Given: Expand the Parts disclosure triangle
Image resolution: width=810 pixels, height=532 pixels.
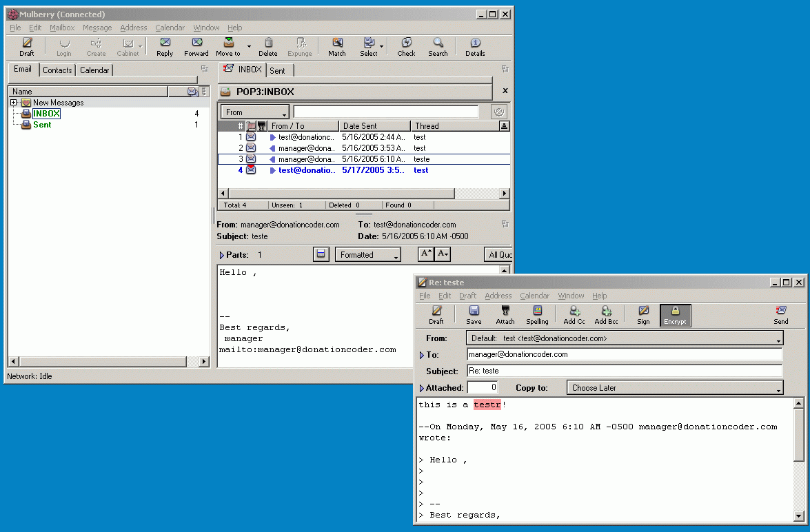Looking at the screenshot, I should [221, 255].
